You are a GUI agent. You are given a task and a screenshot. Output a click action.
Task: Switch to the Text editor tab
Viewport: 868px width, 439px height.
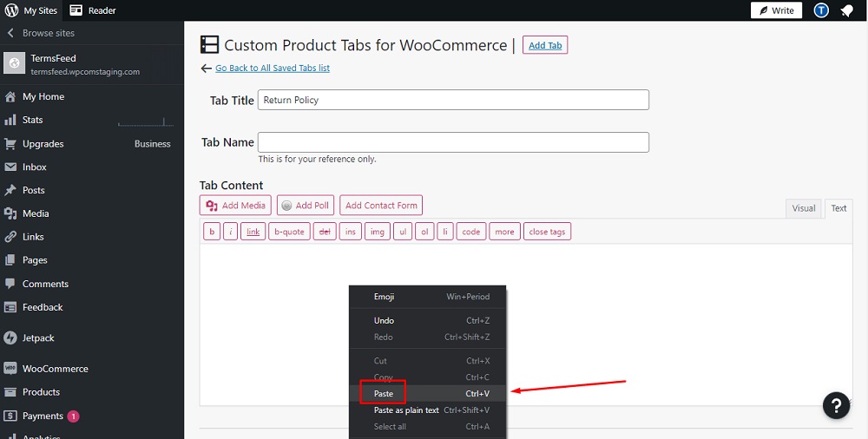click(x=838, y=209)
